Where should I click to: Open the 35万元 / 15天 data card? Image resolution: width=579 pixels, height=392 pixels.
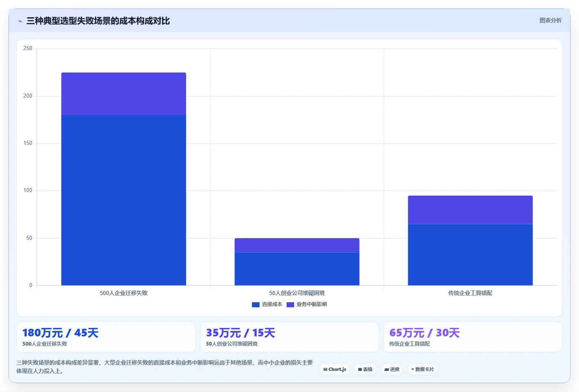click(289, 337)
